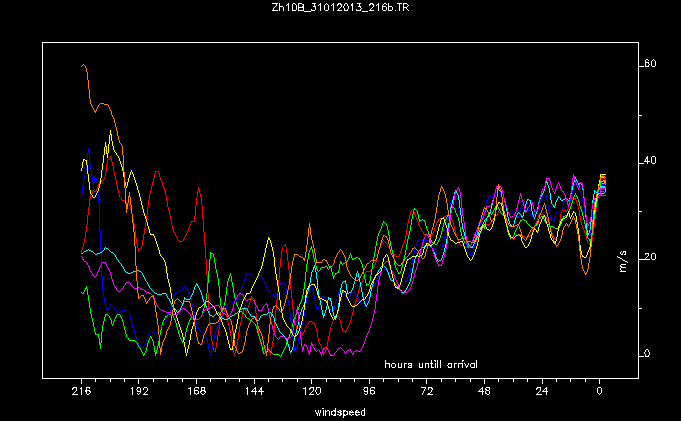Select the 72 hour tick label

tap(427, 393)
